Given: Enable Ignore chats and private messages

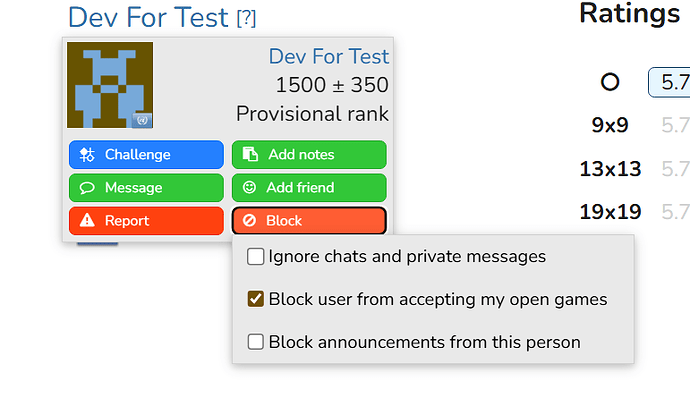Looking at the screenshot, I should click(x=255, y=256).
